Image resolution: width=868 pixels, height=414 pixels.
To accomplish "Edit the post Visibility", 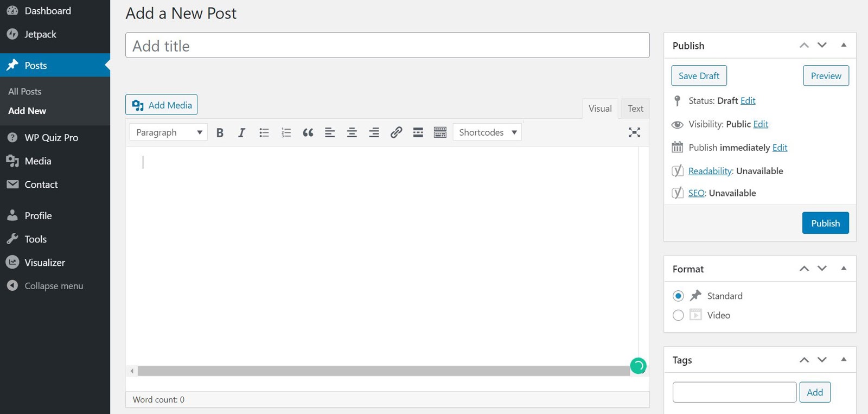I will click(x=761, y=124).
